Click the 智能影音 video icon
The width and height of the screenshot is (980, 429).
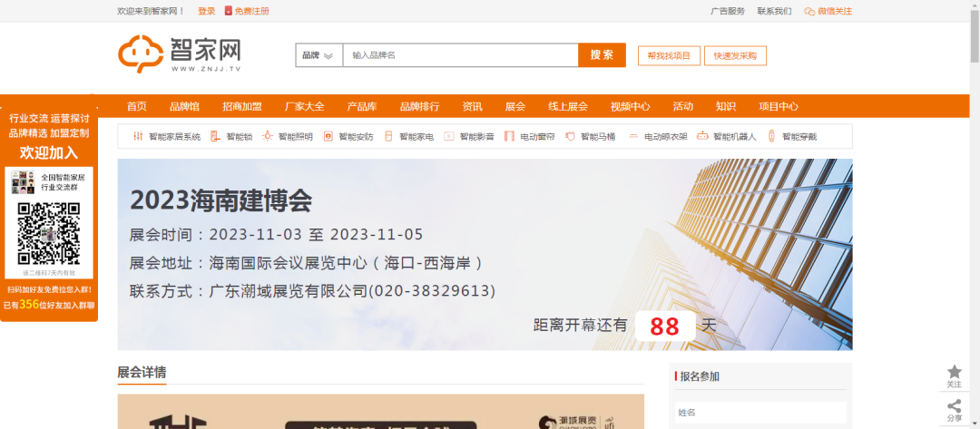pyautogui.click(x=449, y=136)
